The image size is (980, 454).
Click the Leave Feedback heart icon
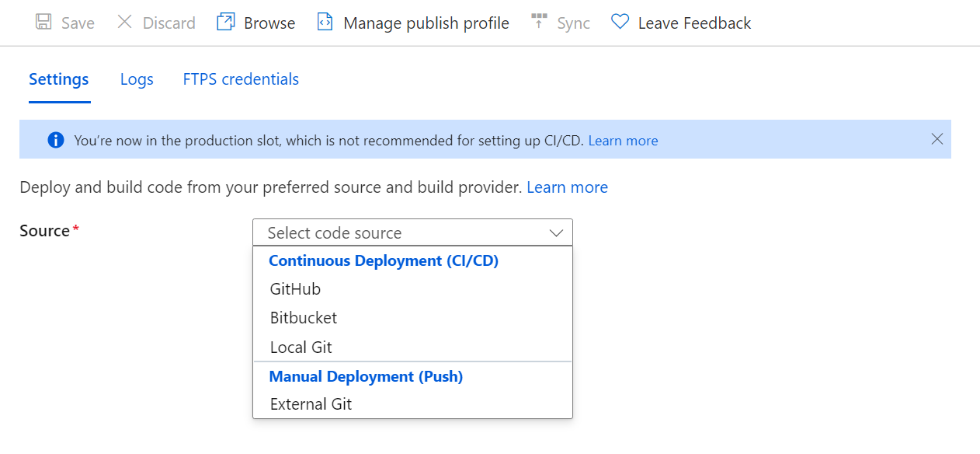(x=620, y=22)
